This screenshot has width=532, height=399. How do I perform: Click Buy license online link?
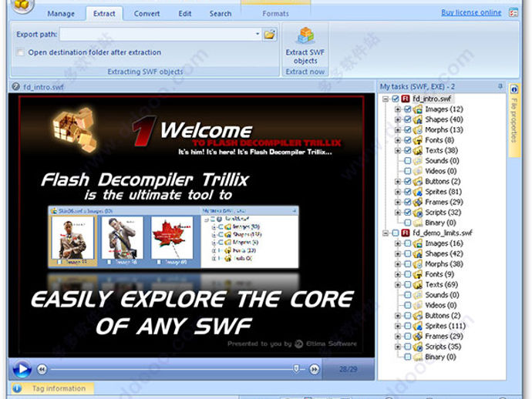pyautogui.click(x=471, y=12)
